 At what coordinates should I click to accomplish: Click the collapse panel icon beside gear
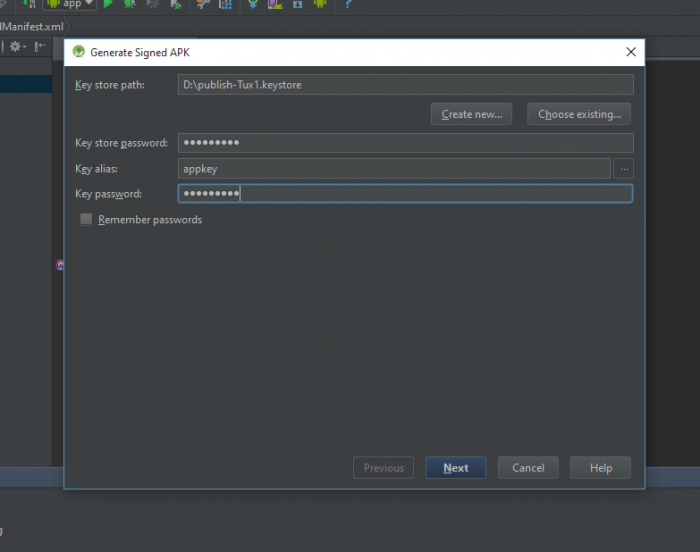point(40,46)
